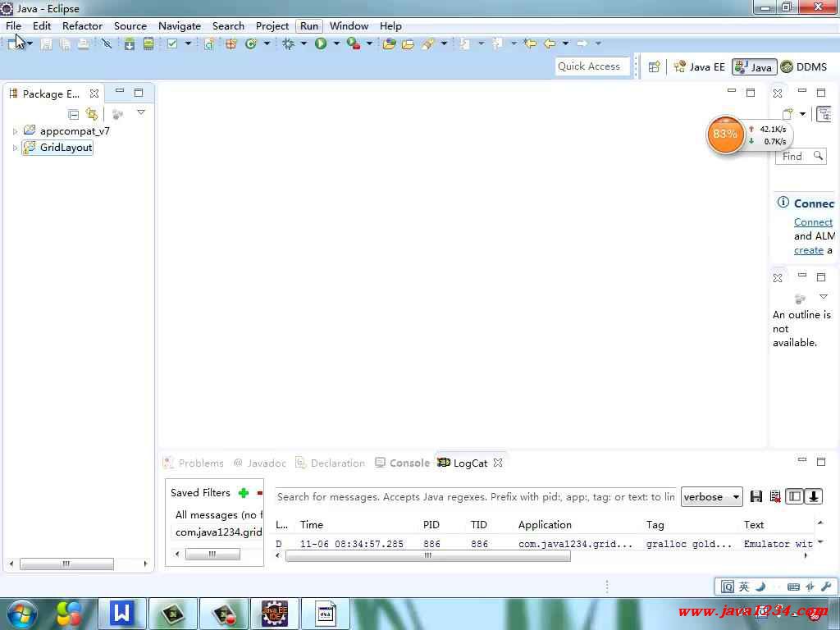Open the Window menu

(349, 26)
